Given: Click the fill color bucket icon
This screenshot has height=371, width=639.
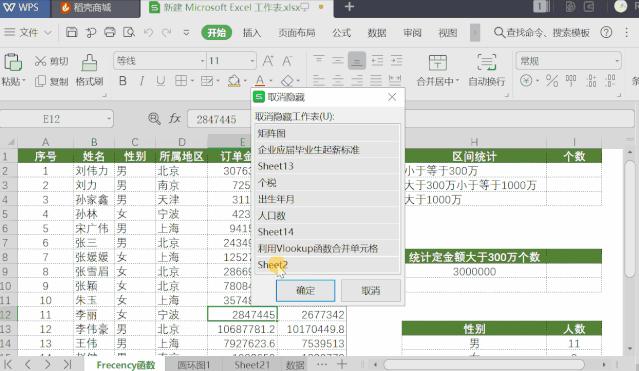Looking at the screenshot, I should (234, 81).
